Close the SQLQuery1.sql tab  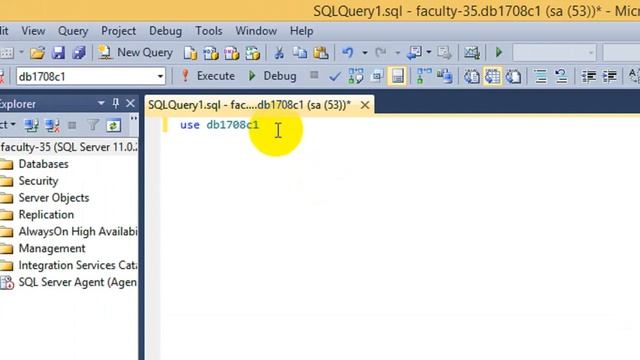(x=365, y=105)
